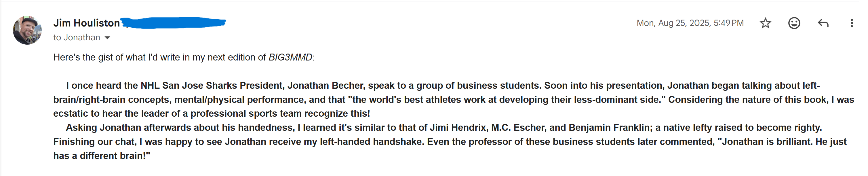Expand recipient details arrow beside "to Jonathan"

click(x=107, y=37)
